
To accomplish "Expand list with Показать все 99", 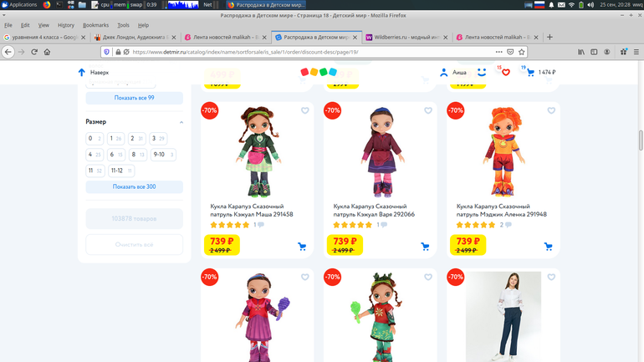I will click(x=134, y=98).
